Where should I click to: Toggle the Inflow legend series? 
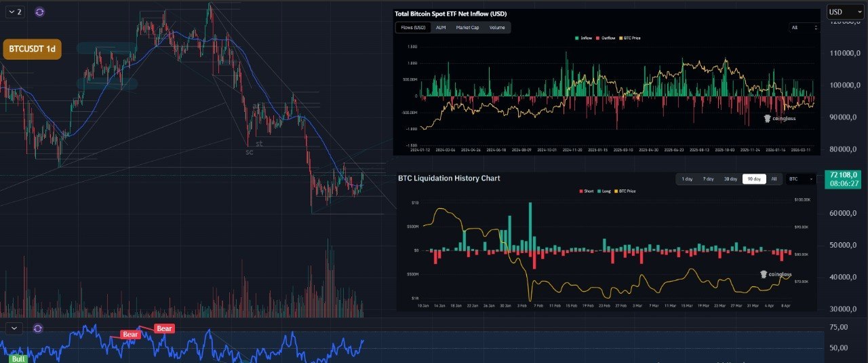(x=583, y=38)
